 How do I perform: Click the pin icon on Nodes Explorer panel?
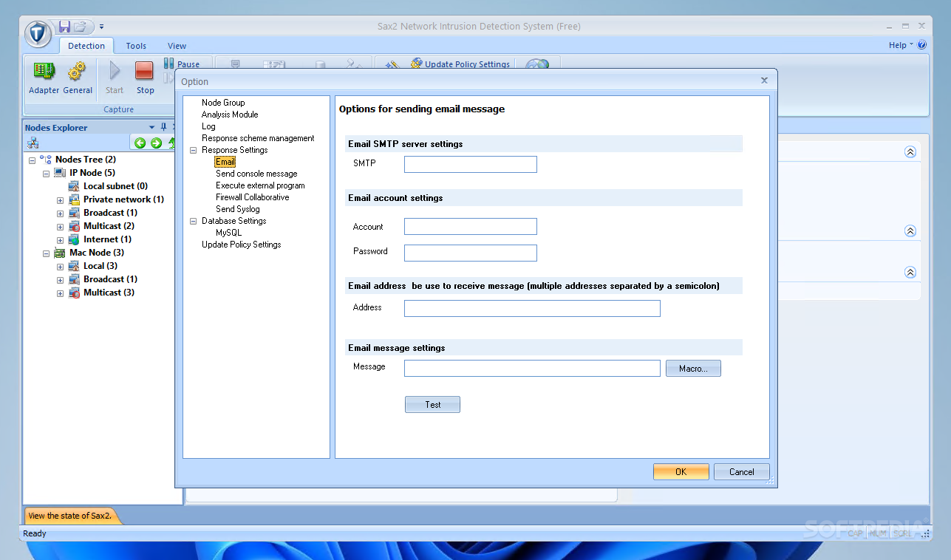click(163, 127)
